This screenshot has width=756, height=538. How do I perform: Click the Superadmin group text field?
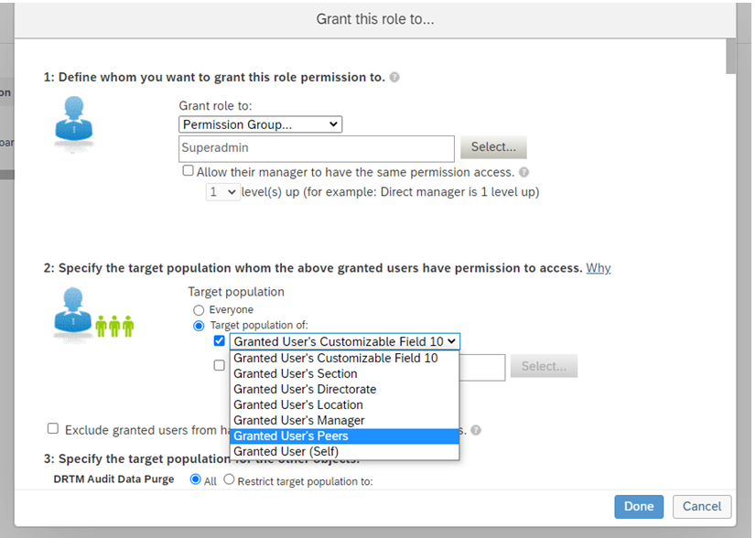(x=317, y=148)
